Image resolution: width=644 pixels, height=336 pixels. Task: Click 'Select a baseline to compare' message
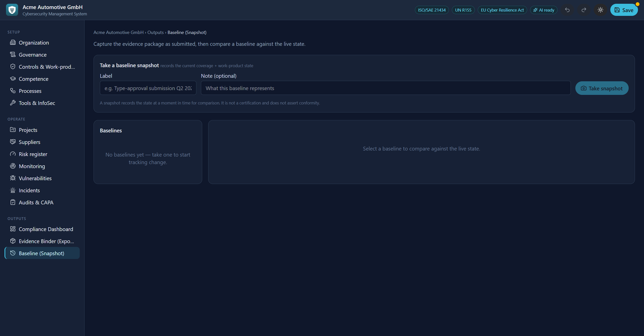[x=421, y=149]
